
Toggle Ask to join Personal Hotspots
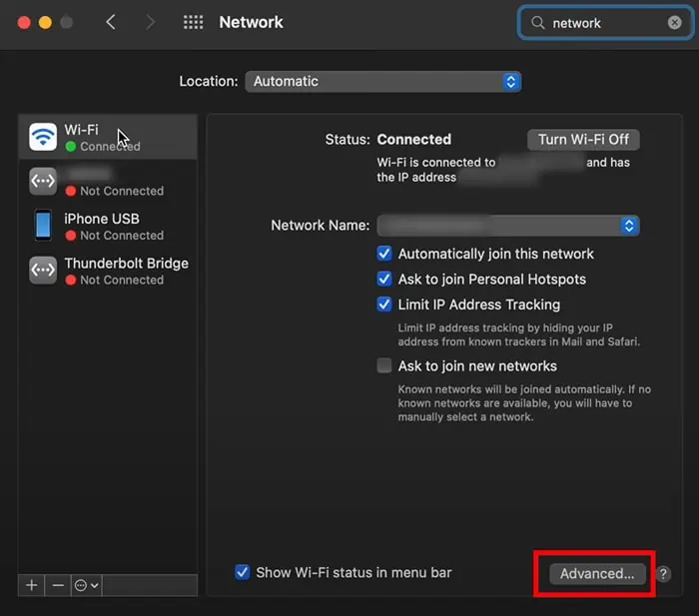pyautogui.click(x=384, y=280)
